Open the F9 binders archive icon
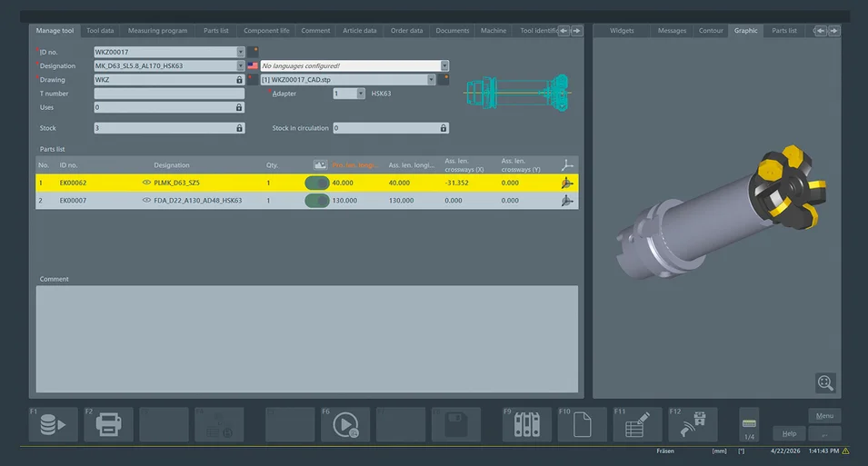868x466 pixels. pyautogui.click(x=527, y=424)
